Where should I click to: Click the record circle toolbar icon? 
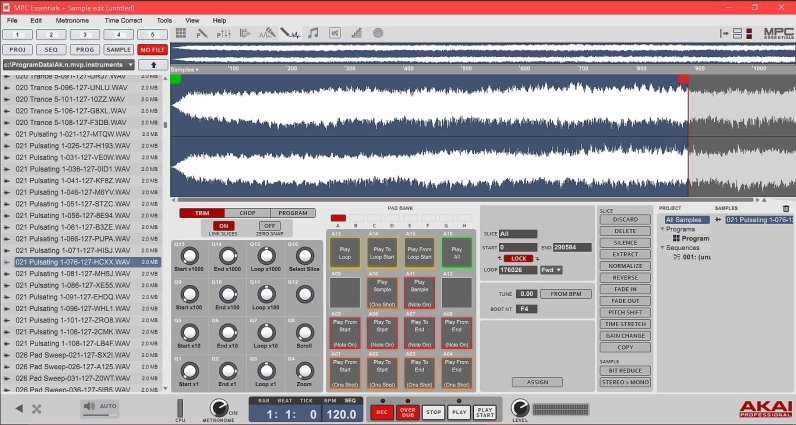378,33
